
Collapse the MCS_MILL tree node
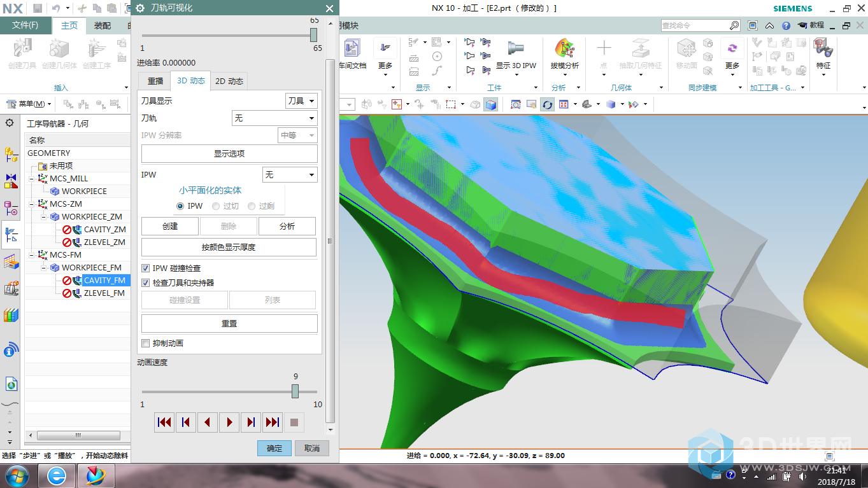tap(31, 179)
